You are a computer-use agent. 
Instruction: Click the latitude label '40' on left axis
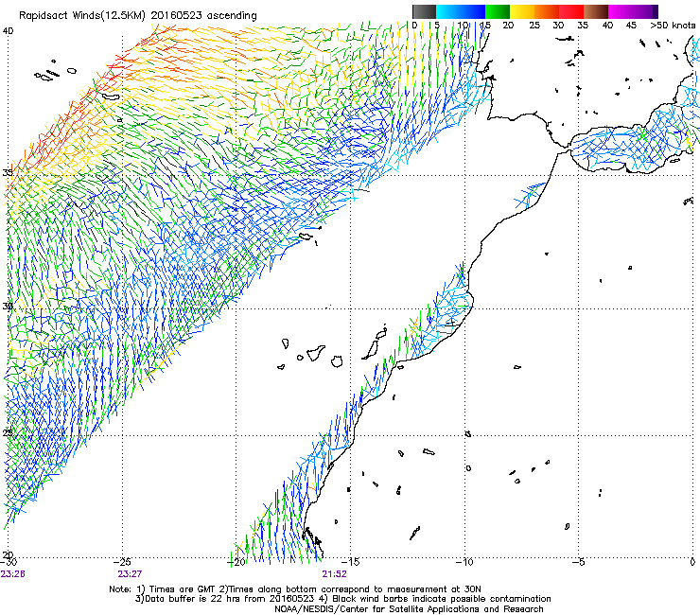pyautogui.click(x=8, y=31)
